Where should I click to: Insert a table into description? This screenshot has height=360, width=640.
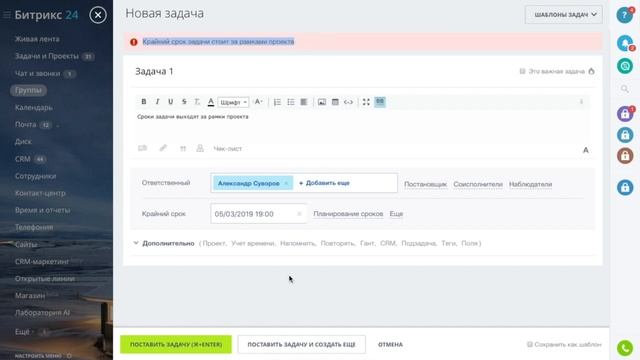(335, 102)
